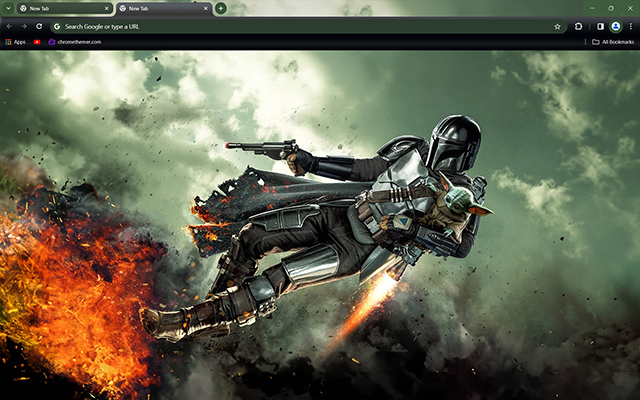The height and width of the screenshot is (400, 640).
Task: Switch to the first New Tab
Action: click(65, 8)
